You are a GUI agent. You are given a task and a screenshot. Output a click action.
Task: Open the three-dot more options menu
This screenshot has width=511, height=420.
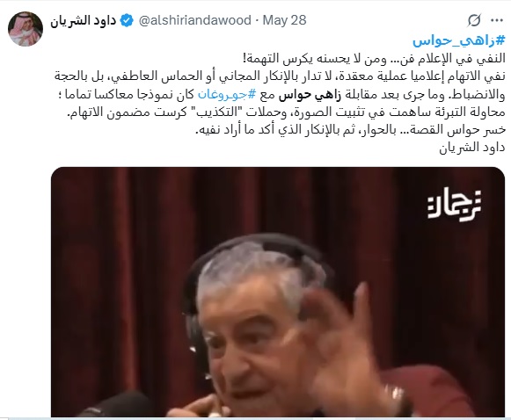tap(497, 20)
